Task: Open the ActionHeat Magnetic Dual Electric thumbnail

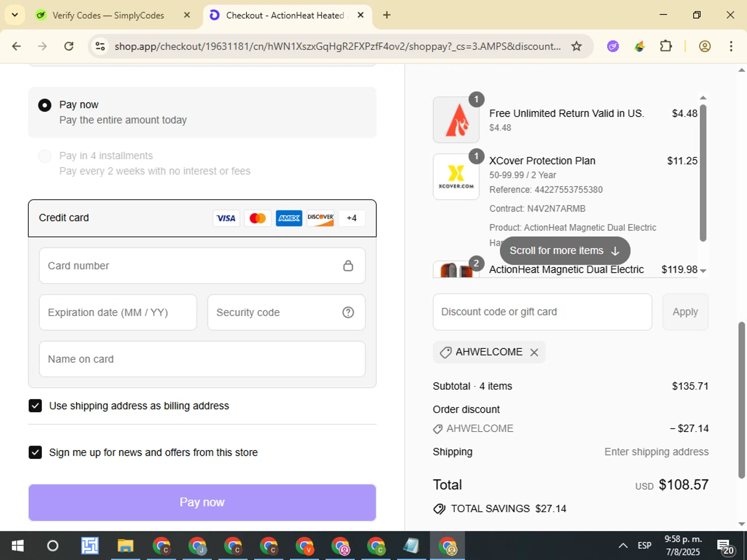Action: (x=456, y=269)
